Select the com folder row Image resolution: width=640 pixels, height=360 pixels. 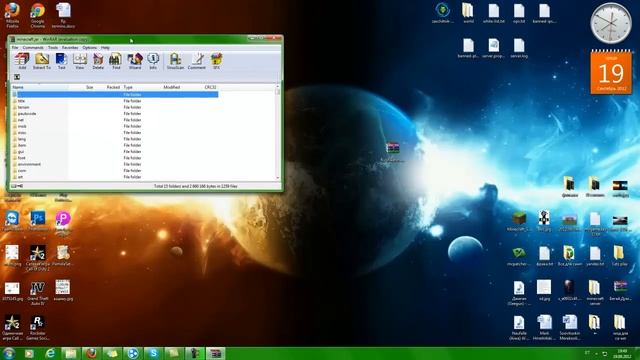click(x=115, y=171)
